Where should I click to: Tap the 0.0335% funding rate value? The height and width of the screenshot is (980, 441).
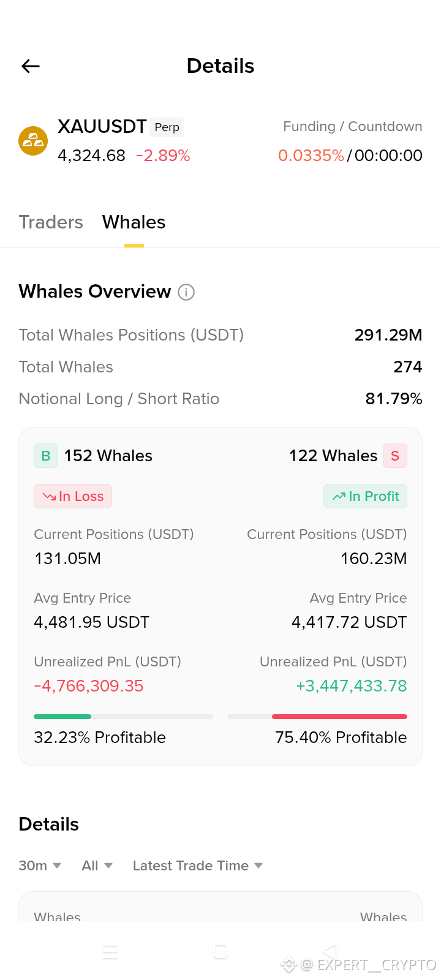click(x=311, y=156)
